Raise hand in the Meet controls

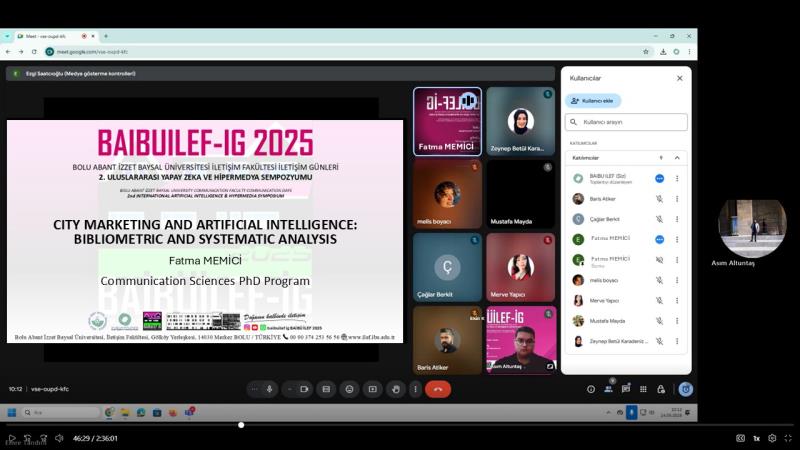click(396, 389)
